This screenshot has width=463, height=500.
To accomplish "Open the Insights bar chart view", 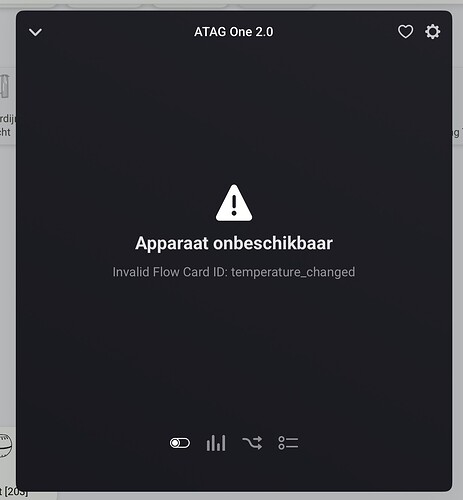I will coord(216,443).
